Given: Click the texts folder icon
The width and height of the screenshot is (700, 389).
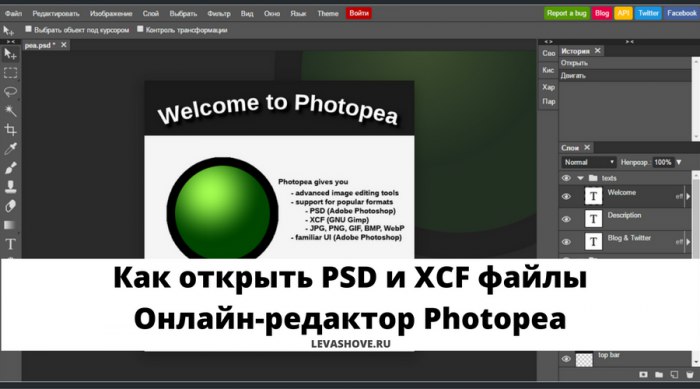Looking at the screenshot, I should pyautogui.click(x=593, y=178).
